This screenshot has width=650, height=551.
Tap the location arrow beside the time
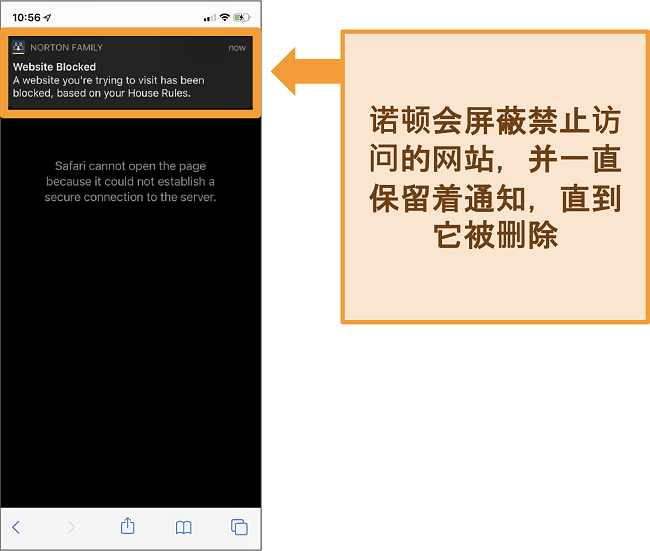click(47, 17)
